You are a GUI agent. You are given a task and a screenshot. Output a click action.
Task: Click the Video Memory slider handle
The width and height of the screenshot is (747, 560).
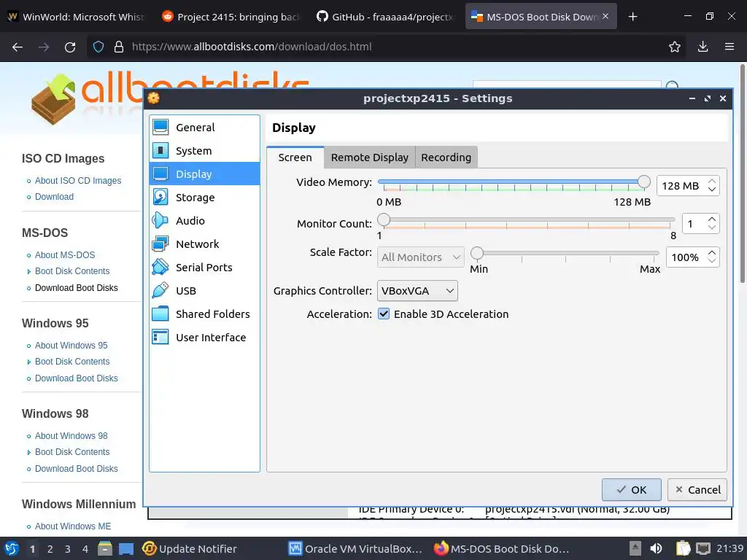point(644,182)
